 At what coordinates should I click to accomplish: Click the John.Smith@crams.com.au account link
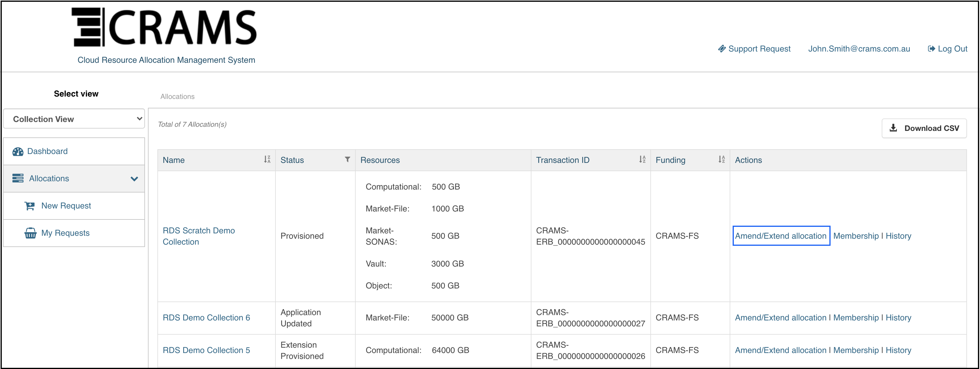pos(859,49)
